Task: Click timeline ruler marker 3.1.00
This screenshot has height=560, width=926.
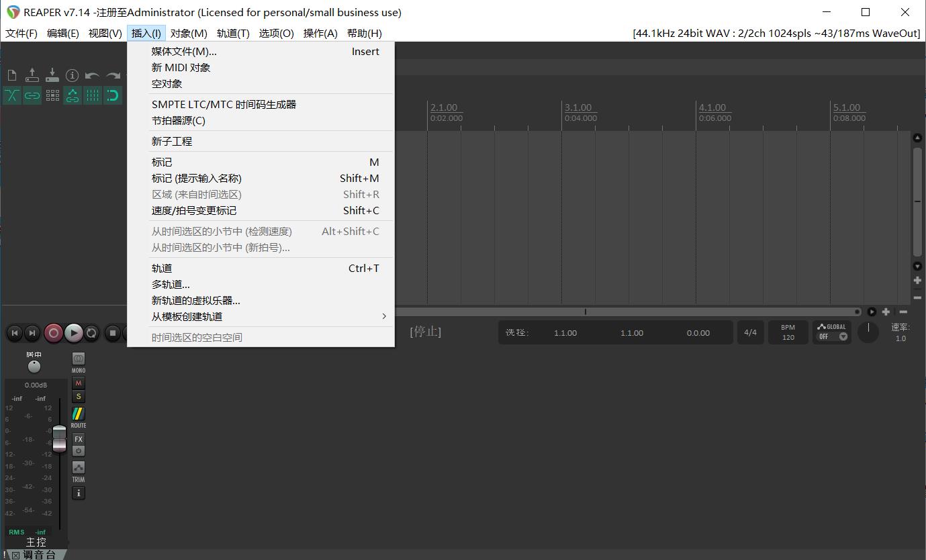Action: click(578, 107)
